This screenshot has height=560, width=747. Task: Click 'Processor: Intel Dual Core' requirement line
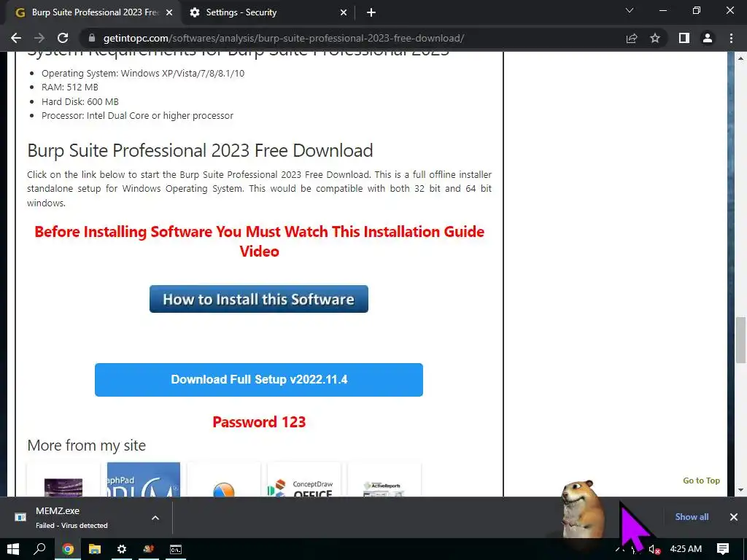pos(137,116)
